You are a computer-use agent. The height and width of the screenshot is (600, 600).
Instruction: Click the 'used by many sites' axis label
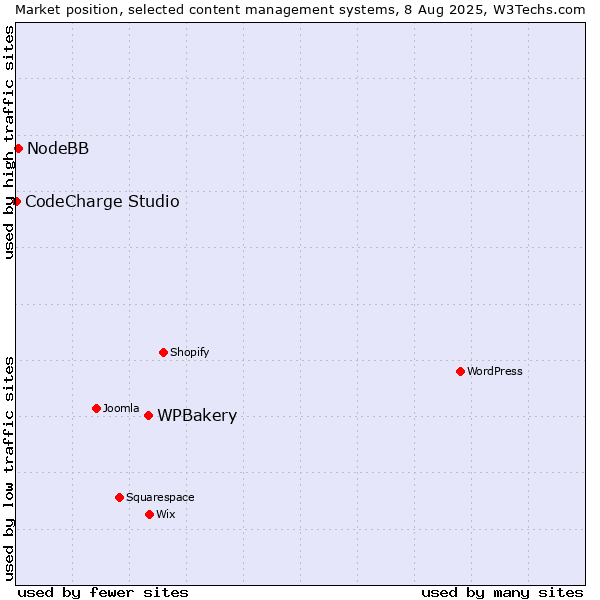pos(502,593)
